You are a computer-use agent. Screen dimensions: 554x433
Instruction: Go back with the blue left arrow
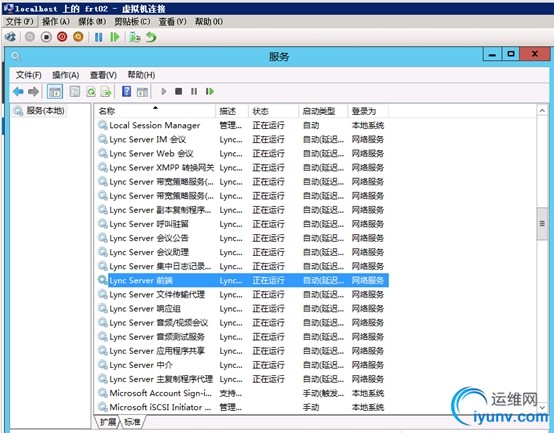click(18, 92)
